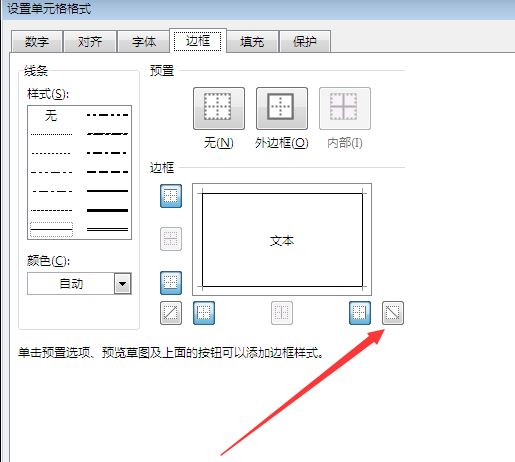Choose 无 line style
Screen dimensions: 515x462
pyautogui.click(x=51, y=115)
